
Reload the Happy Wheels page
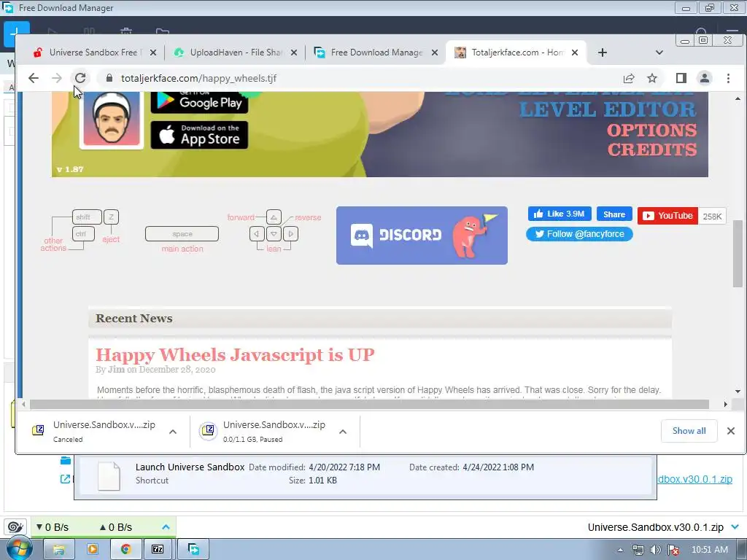pos(80,78)
